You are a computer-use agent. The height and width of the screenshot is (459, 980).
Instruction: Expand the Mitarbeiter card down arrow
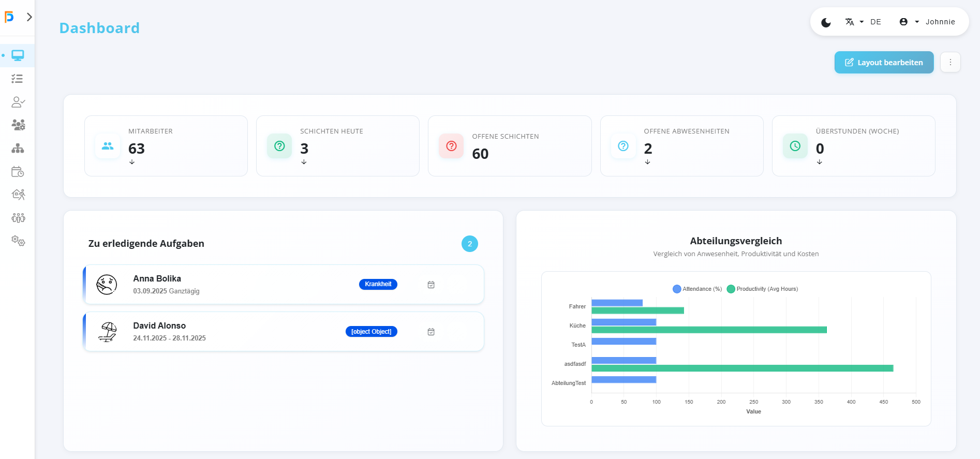pyautogui.click(x=132, y=162)
